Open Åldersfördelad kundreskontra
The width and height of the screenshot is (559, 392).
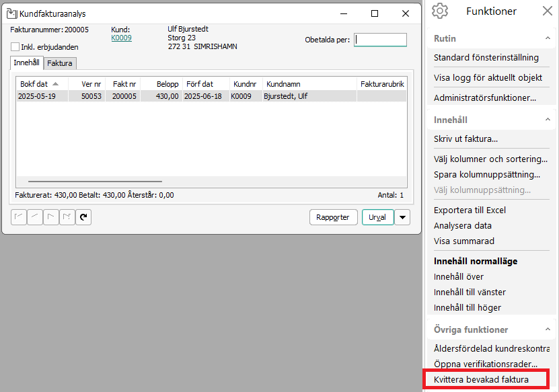(x=491, y=348)
